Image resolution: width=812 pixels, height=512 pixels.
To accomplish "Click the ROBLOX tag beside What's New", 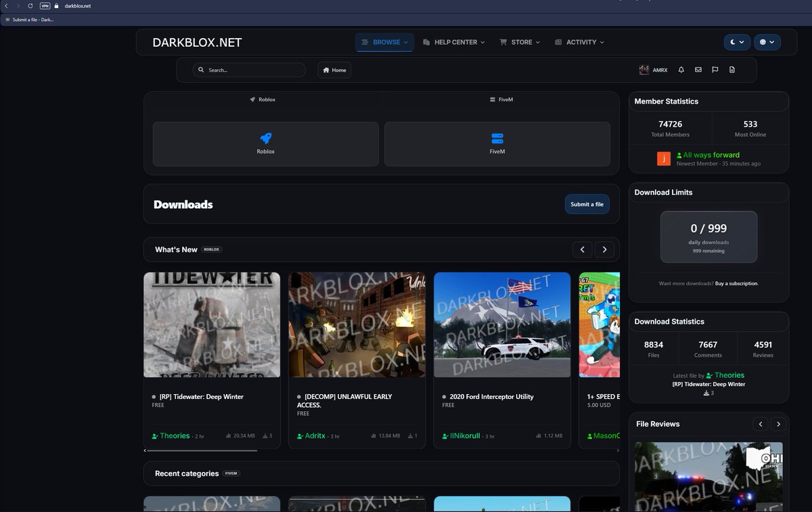I will coord(212,249).
